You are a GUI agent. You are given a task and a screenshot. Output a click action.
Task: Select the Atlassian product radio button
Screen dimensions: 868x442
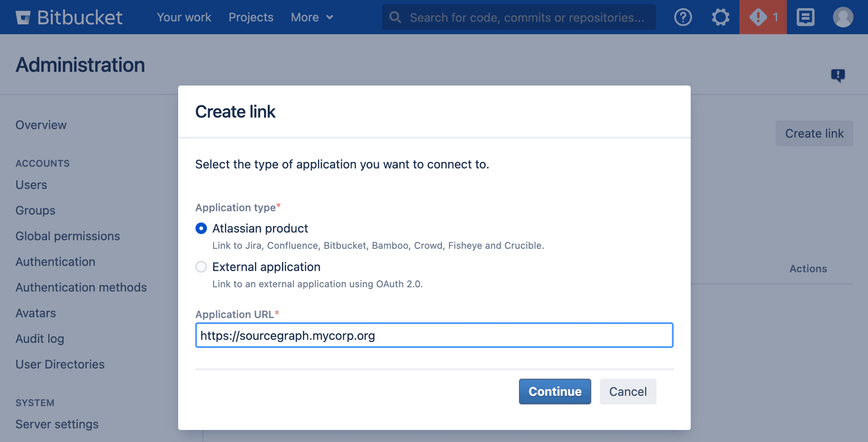[x=201, y=228]
